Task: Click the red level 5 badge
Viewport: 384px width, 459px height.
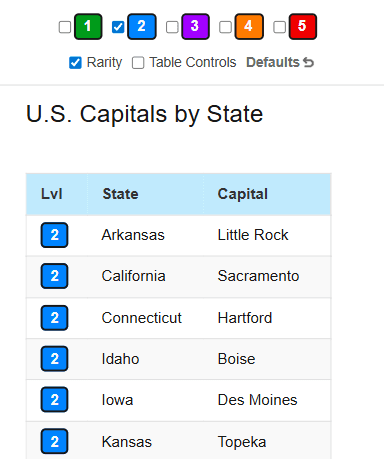Action: click(x=303, y=26)
